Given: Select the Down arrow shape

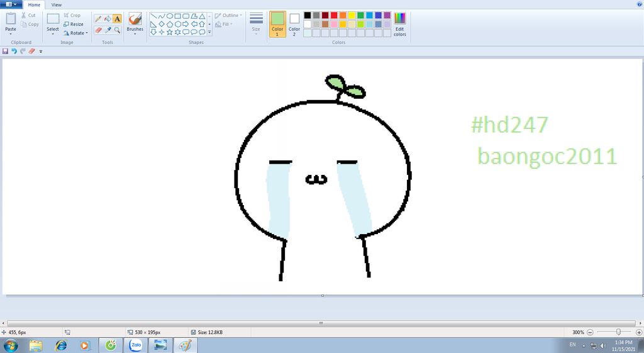Looking at the screenshot, I should [x=153, y=31].
